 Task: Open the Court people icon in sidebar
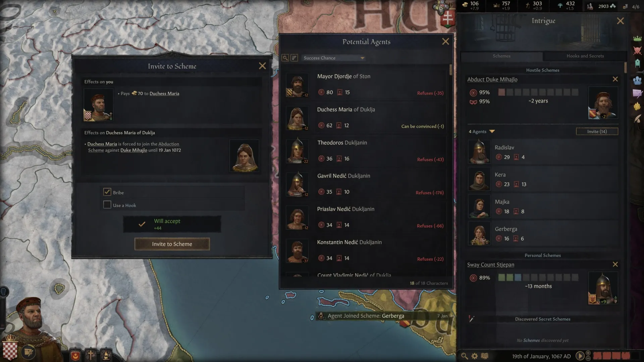coord(637,80)
